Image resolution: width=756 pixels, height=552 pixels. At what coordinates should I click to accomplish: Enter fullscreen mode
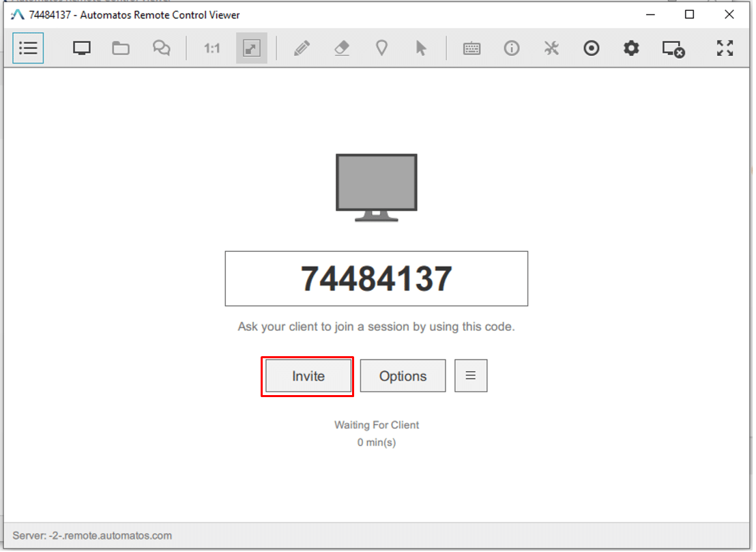[724, 48]
